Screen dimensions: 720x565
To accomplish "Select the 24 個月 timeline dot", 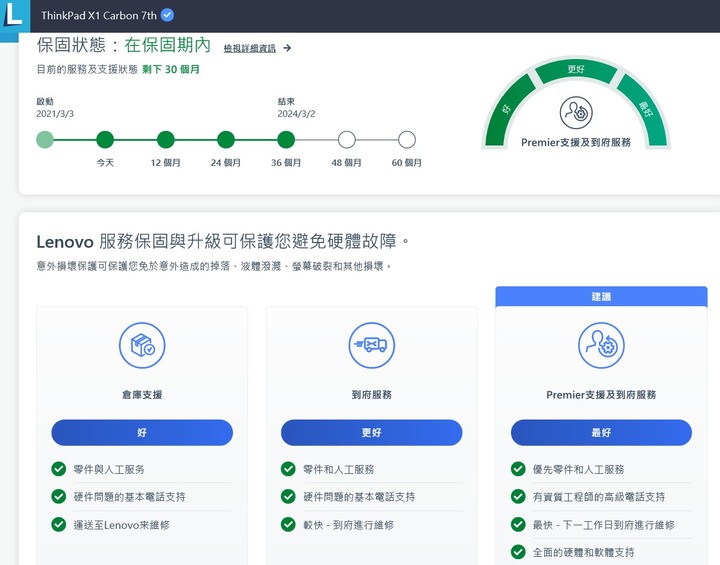I will tap(226, 140).
